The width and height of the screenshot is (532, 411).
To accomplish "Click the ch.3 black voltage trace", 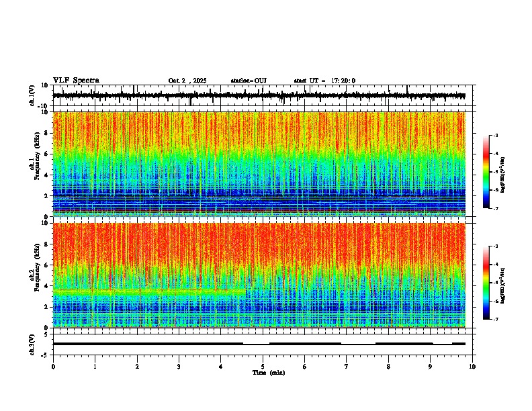I will 259,344.
